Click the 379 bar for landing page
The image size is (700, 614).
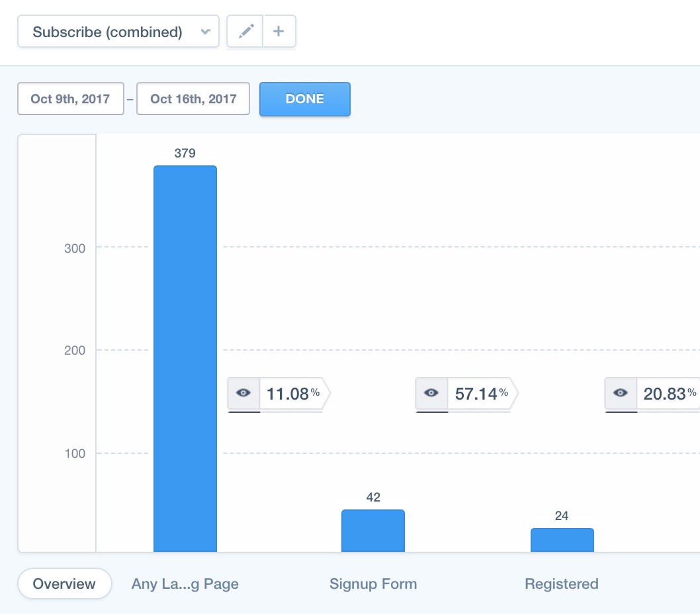tap(185, 357)
